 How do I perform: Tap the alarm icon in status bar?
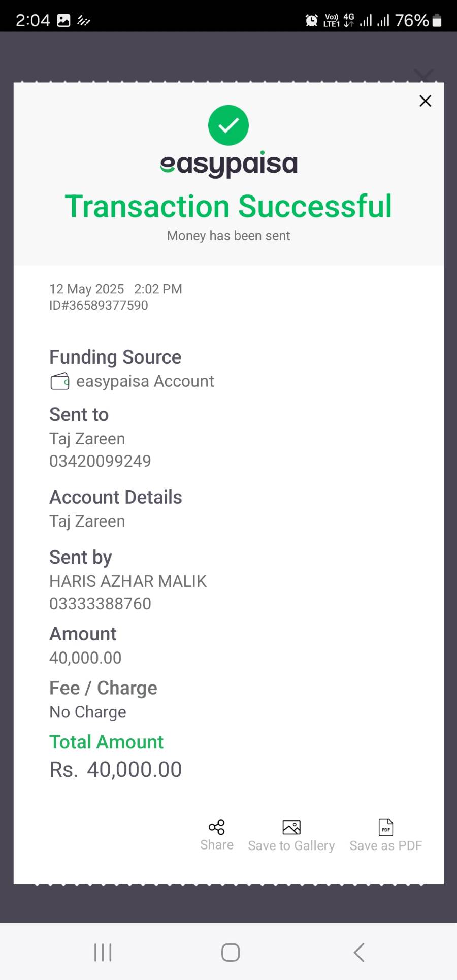[x=311, y=20]
